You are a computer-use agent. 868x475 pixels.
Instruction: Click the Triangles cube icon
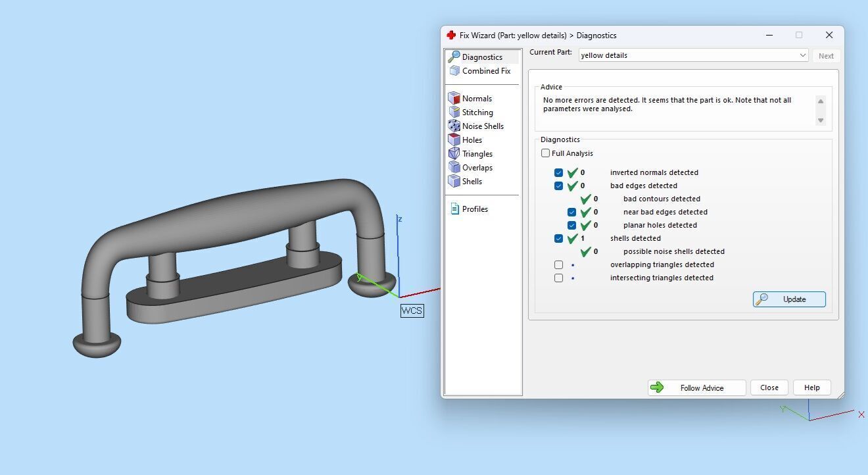pos(454,154)
